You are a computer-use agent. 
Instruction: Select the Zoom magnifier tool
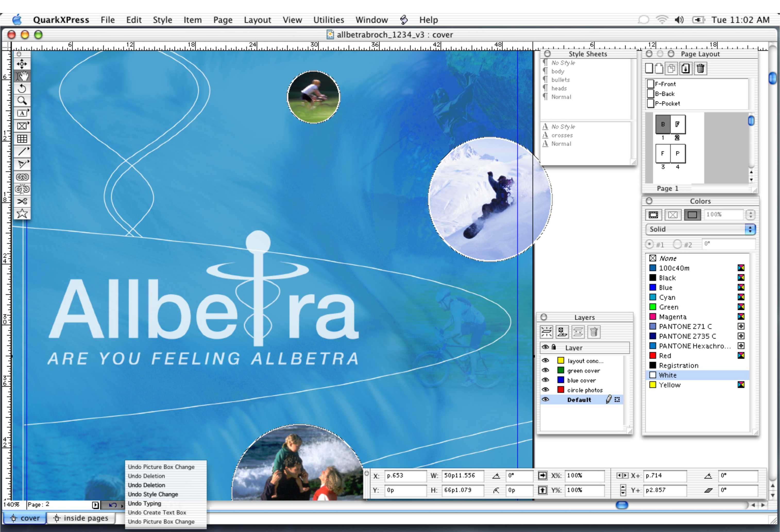22,101
